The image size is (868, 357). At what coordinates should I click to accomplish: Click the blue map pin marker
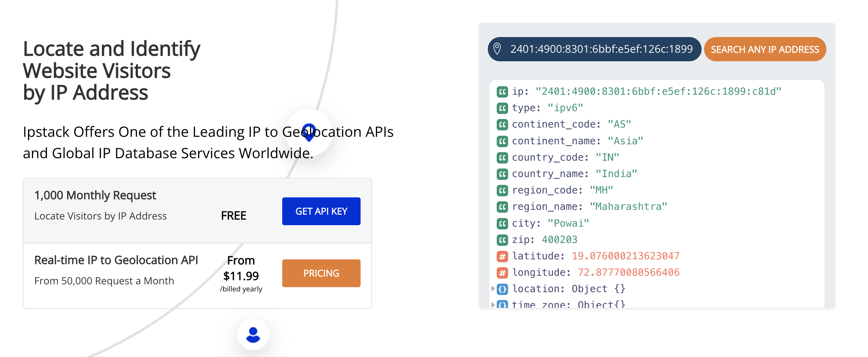tap(309, 132)
